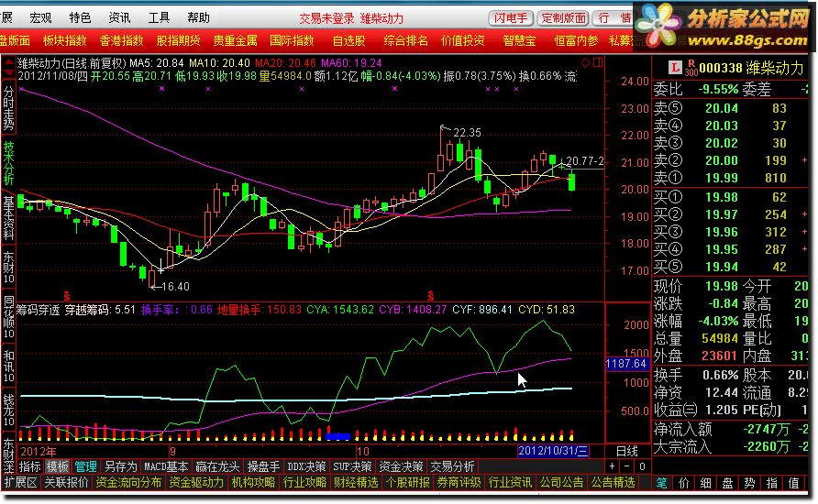Open the 个股研报 tab
The height and width of the screenshot is (504, 818).
click(407, 483)
